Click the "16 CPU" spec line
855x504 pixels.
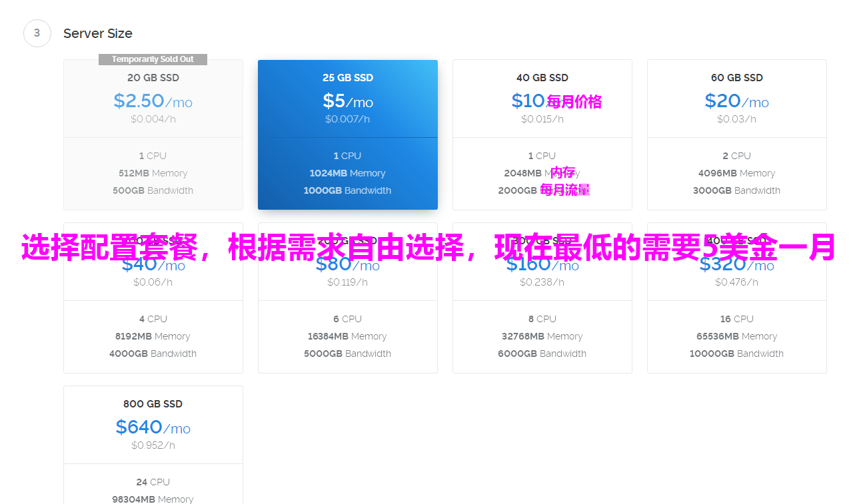click(x=737, y=319)
